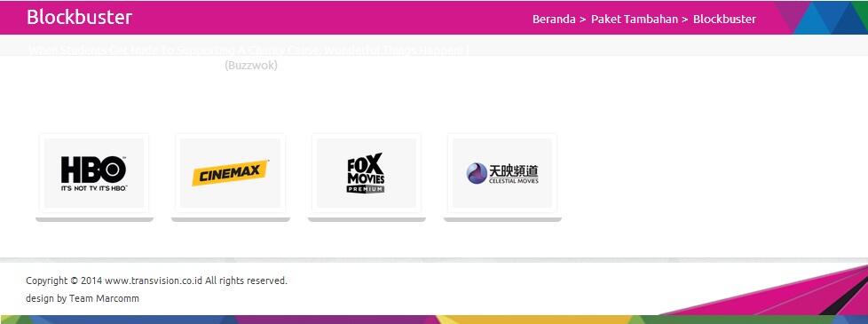868x324 pixels.
Task: Click the Blockbuster breadcrumb item
Action: [x=724, y=19]
